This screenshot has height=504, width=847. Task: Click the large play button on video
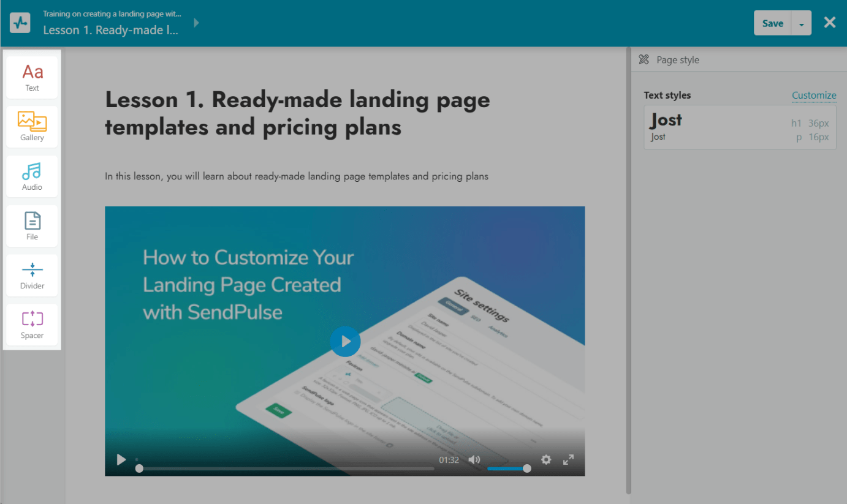coord(345,341)
